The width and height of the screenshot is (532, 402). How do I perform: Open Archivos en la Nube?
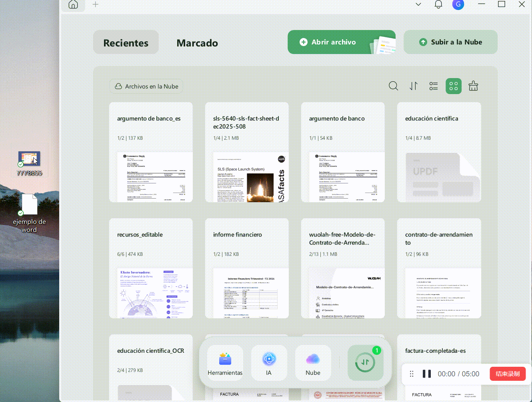click(x=146, y=86)
